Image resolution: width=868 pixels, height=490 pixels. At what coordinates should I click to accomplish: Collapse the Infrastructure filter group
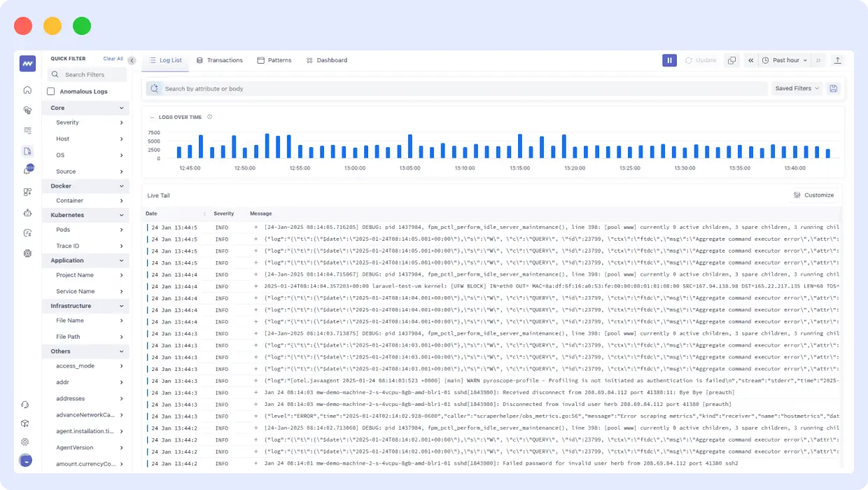click(121, 306)
